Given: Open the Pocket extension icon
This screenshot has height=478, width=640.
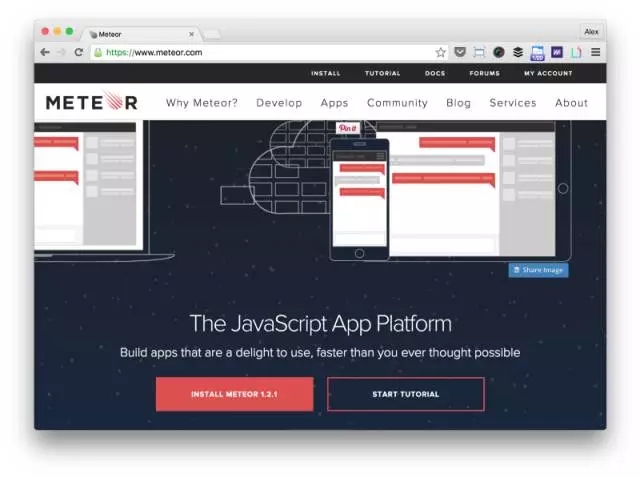Looking at the screenshot, I should [x=460, y=52].
